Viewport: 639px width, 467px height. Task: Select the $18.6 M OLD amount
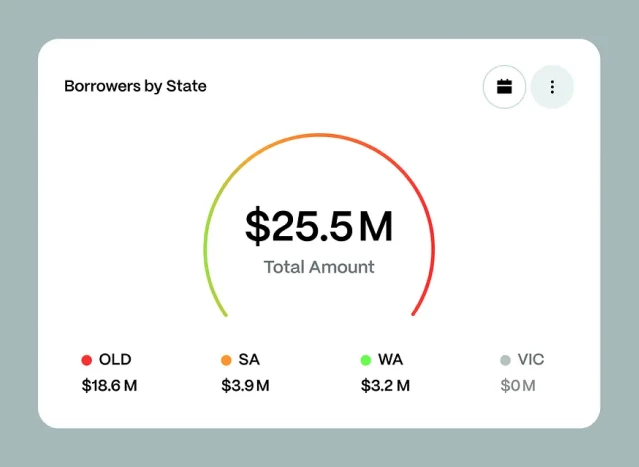pos(109,386)
